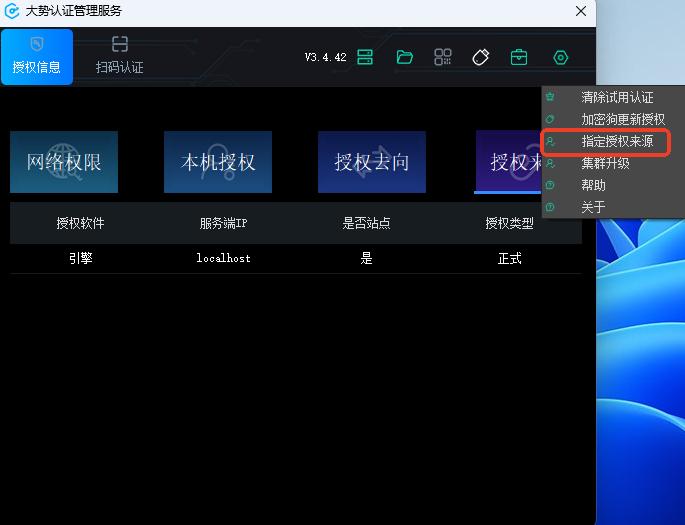Image resolution: width=685 pixels, height=525 pixels.
Task: Select 指定授权来源 menu item
Action: pos(617,141)
